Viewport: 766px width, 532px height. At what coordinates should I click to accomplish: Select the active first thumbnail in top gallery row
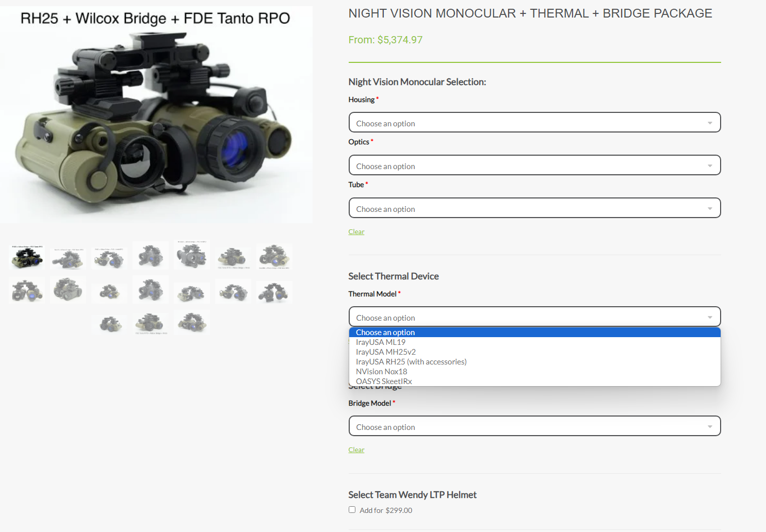tap(27, 256)
